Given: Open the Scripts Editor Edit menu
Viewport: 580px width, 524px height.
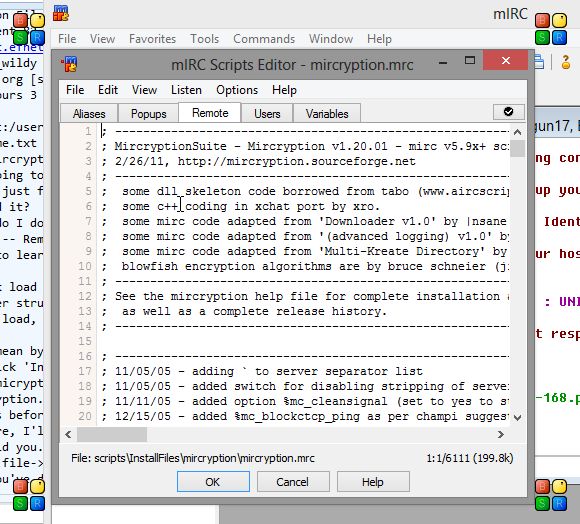Looking at the screenshot, I should click(x=108, y=90).
